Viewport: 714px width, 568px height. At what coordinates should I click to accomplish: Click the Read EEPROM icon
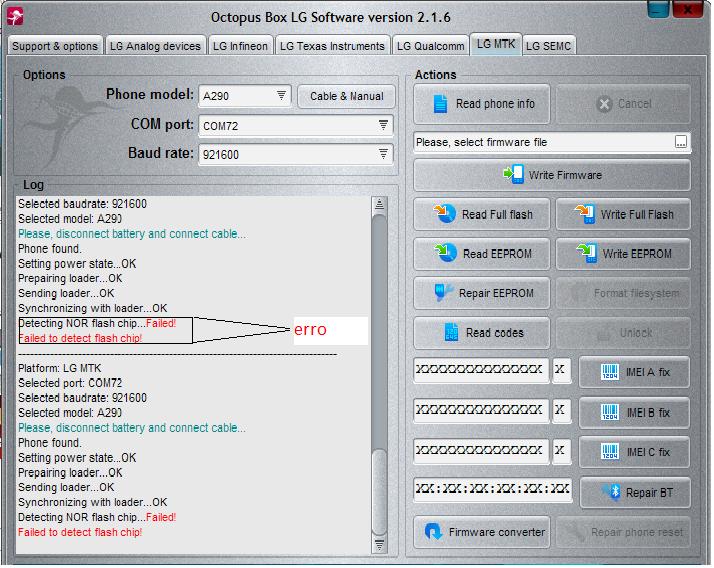pos(445,253)
